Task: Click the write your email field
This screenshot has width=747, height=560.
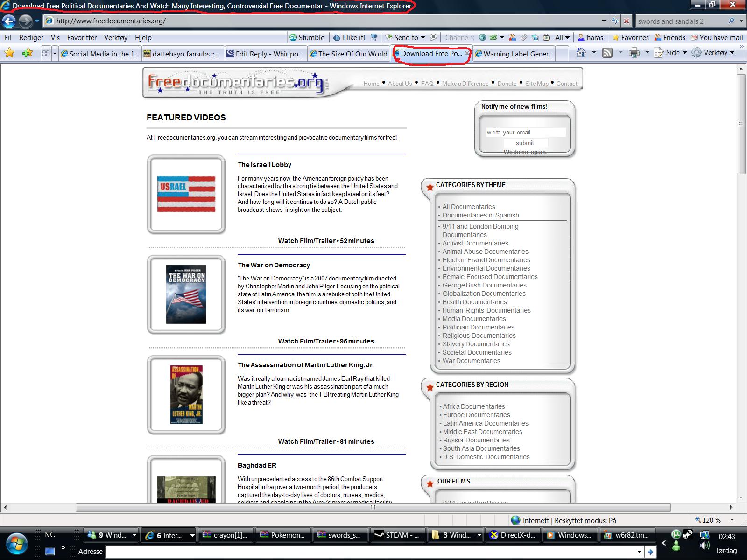Action: (526, 132)
